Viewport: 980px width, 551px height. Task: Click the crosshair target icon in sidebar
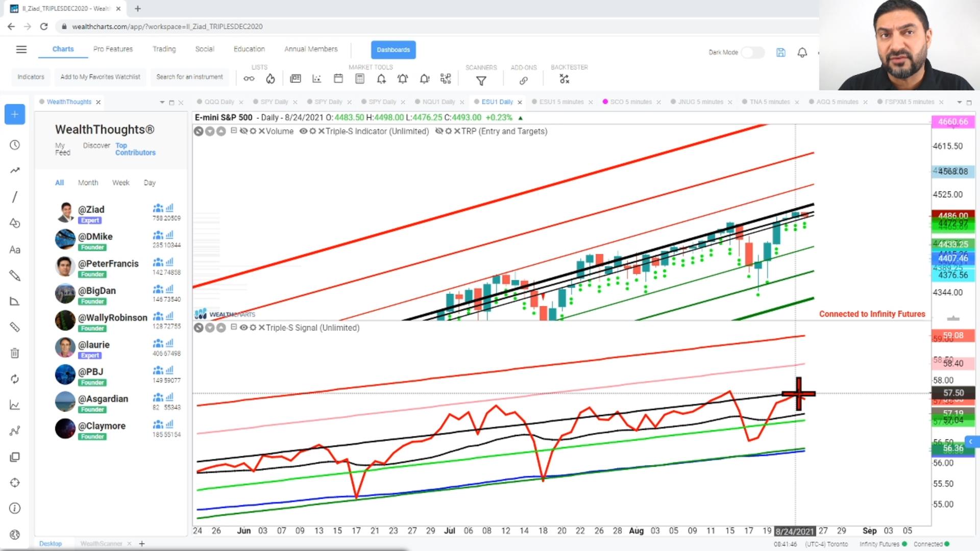[15, 483]
